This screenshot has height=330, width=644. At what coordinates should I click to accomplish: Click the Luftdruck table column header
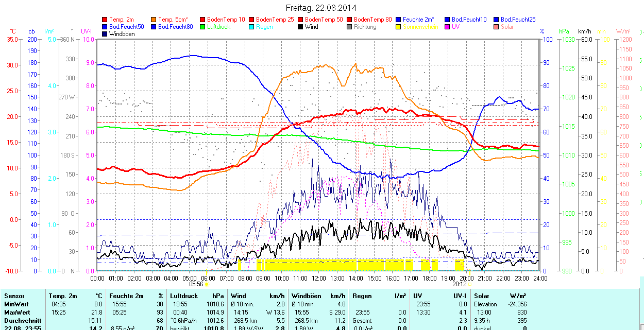pos(184,296)
